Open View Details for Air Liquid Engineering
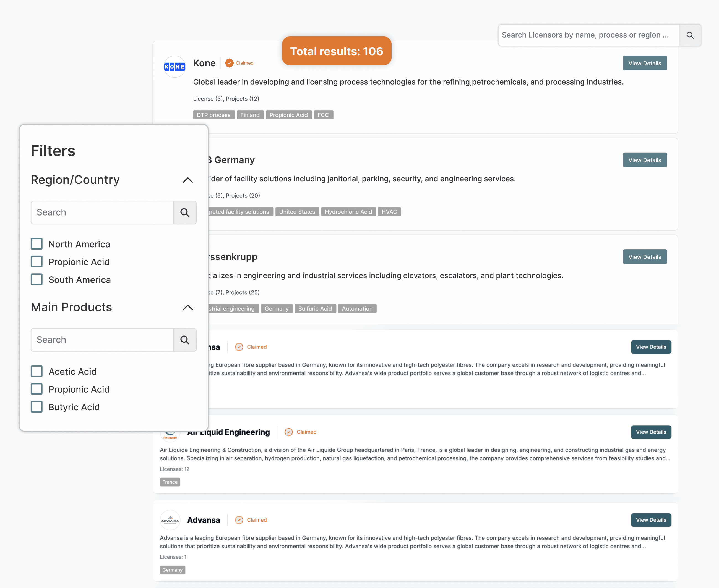This screenshot has height=588, width=719. pyautogui.click(x=651, y=432)
